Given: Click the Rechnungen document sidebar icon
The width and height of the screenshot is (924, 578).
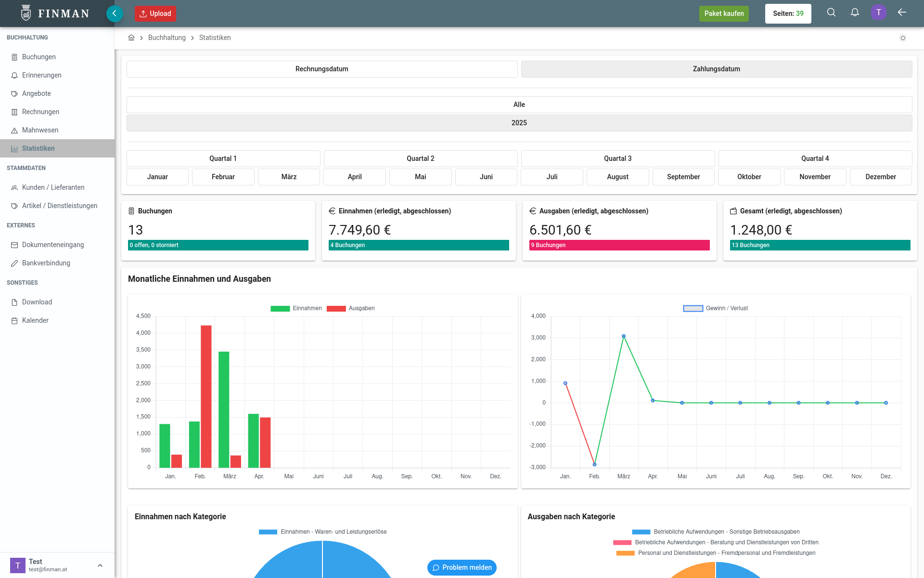Looking at the screenshot, I should coord(14,112).
